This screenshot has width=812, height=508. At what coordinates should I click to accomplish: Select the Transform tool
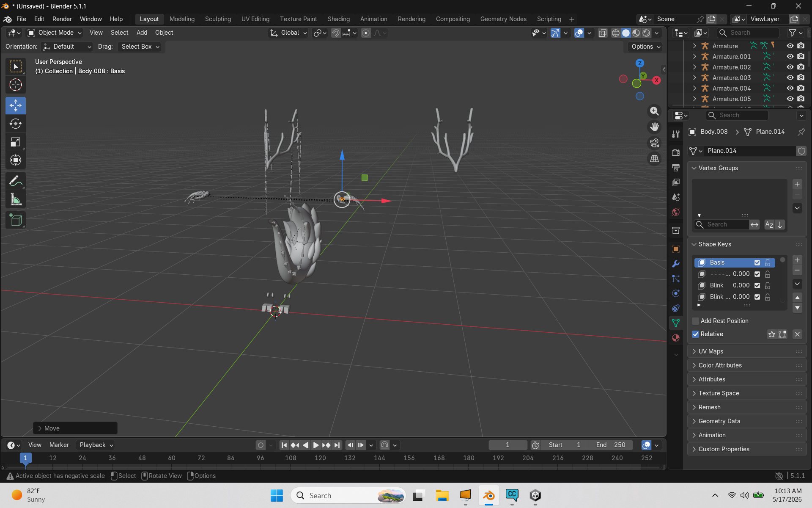[x=16, y=160]
